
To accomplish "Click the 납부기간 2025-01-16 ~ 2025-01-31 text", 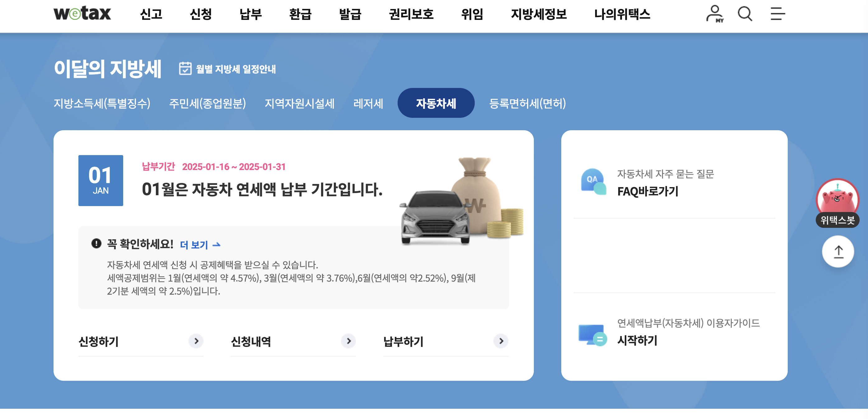I will [x=214, y=167].
